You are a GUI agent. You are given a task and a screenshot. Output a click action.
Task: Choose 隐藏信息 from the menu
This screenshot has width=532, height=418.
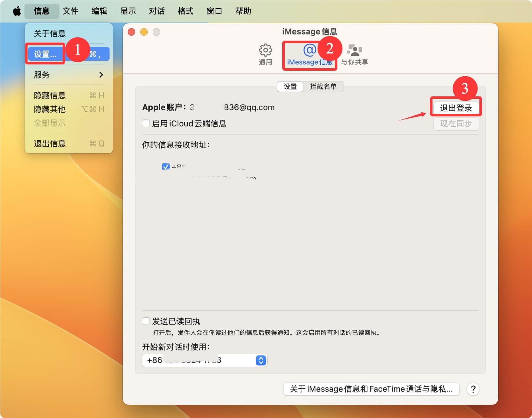49,95
